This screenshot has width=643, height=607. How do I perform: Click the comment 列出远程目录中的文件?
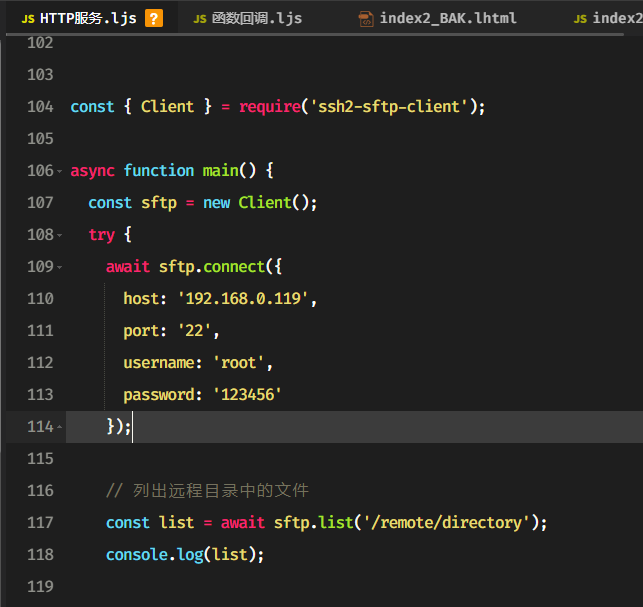(x=207, y=491)
